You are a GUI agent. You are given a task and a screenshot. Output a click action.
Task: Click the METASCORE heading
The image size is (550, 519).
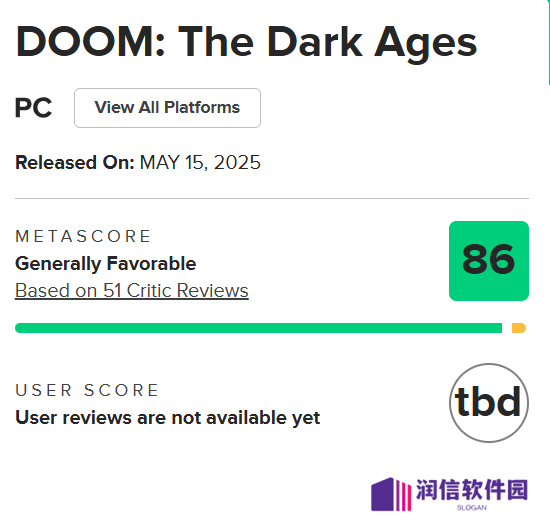[x=83, y=236]
